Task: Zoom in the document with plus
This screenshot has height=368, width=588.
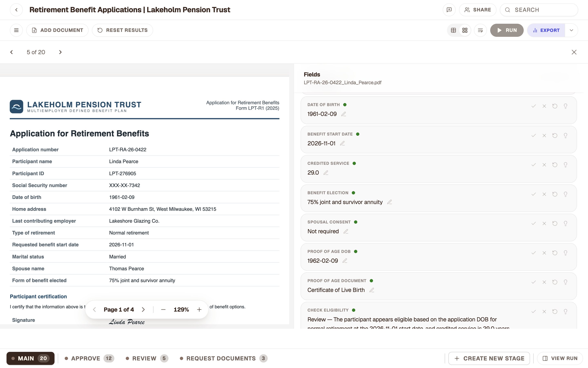Action: point(199,310)
